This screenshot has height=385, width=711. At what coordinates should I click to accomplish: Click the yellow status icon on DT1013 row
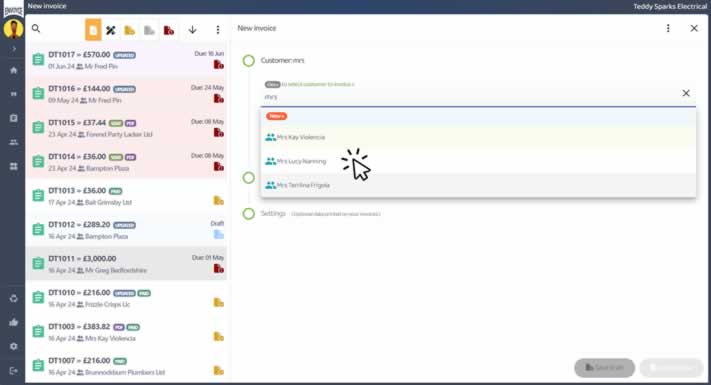point(219,200)
